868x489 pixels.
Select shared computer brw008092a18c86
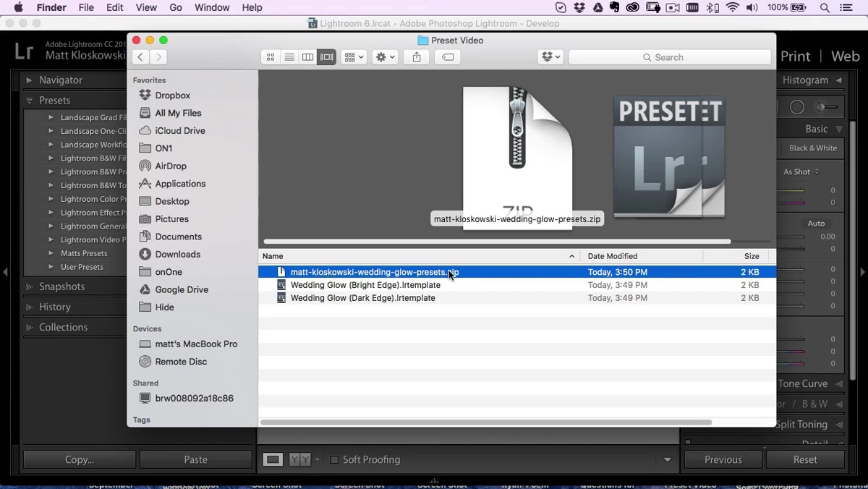coord(194,399)
